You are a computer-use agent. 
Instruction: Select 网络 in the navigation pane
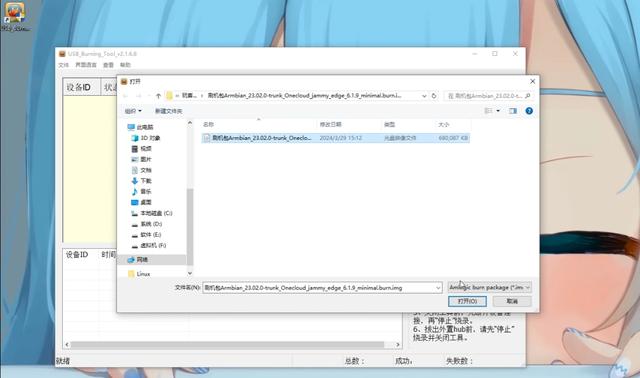pos(138,260)
